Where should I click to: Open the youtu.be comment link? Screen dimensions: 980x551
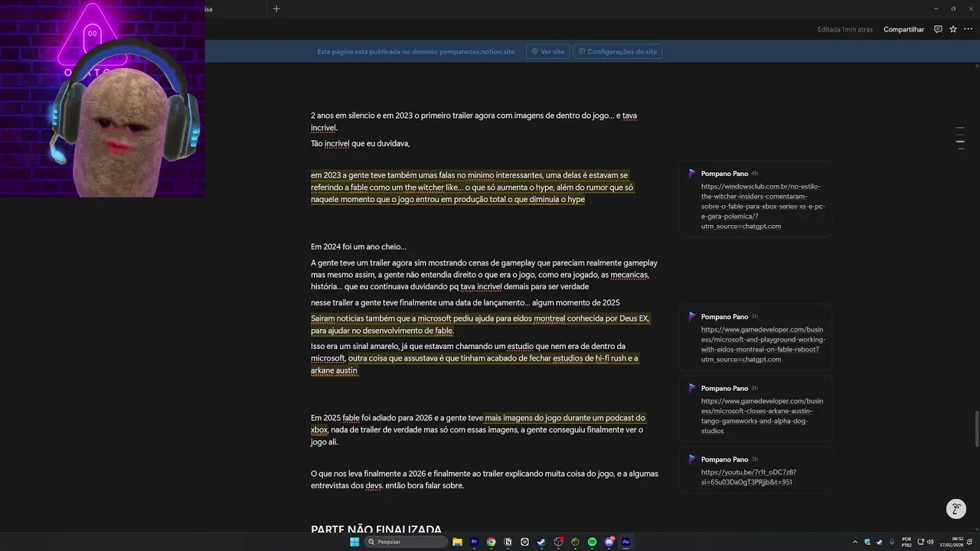point(749,477)
